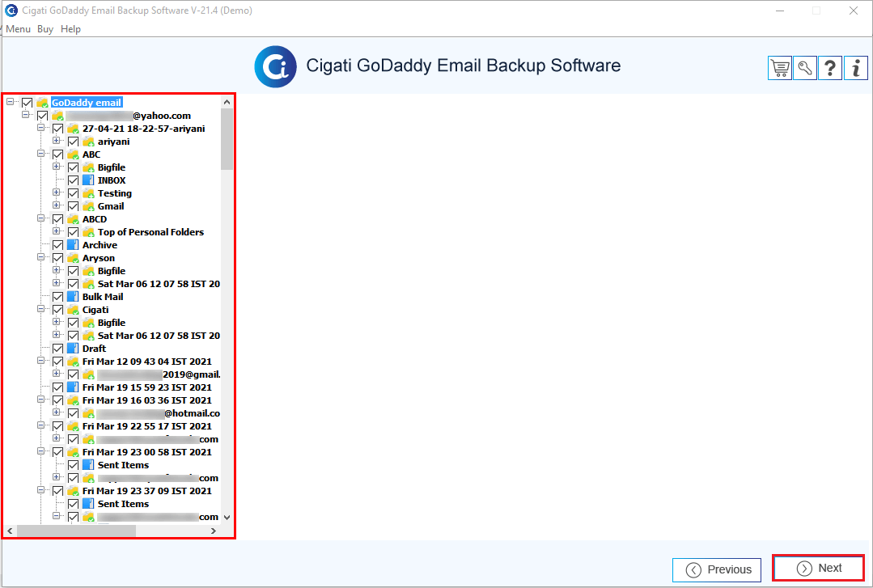The image size is (873, 588).
Task: Click the app icon in title bar
Action: pos(11,10)
